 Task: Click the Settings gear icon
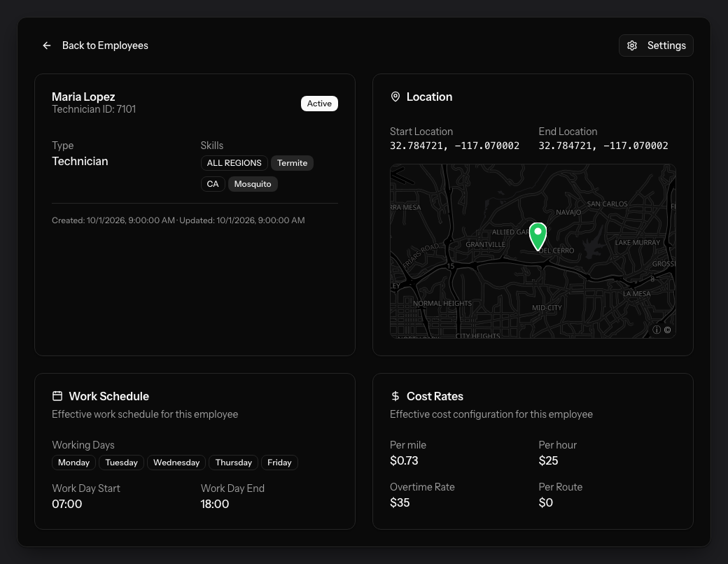pyautogui.click(x=632, y=45)
